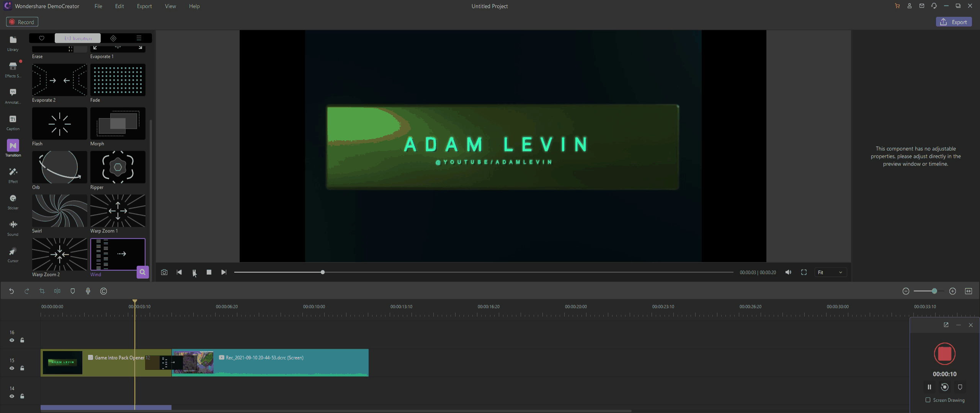The width and height of the screenshot is (980, 413).
Task: Enable the Screen Drawing checkbox
Action: (928, 400)
